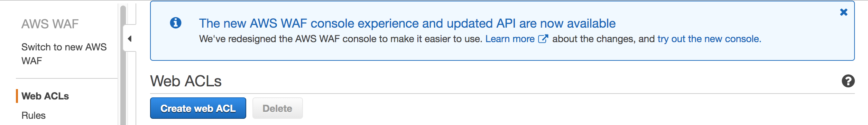Click the Create web ACL button

coord(198,108)
